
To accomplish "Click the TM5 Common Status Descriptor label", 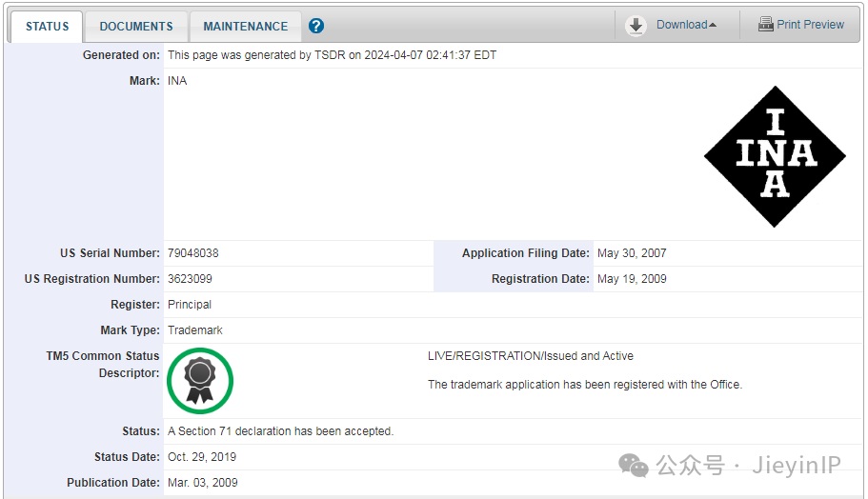I will click(x=102, y=365).
